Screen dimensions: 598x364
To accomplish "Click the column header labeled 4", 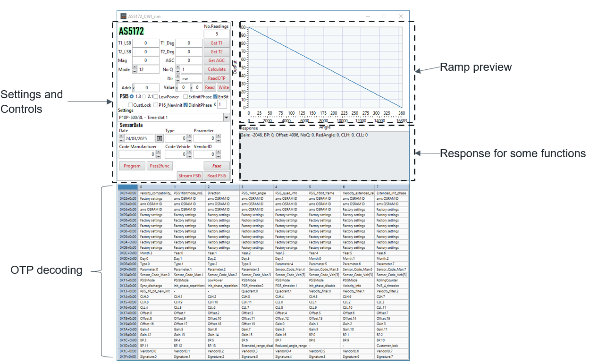I will click(x=291, y=187).
